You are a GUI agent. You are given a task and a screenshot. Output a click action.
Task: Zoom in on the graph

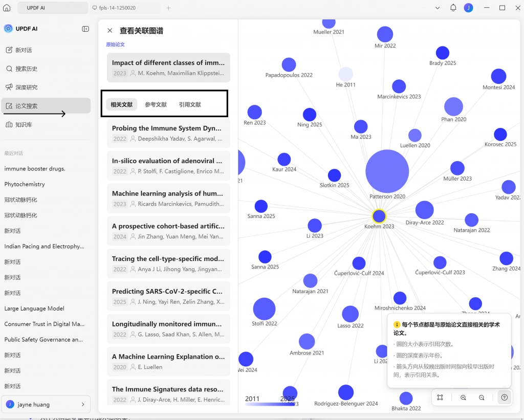(463, 397)
